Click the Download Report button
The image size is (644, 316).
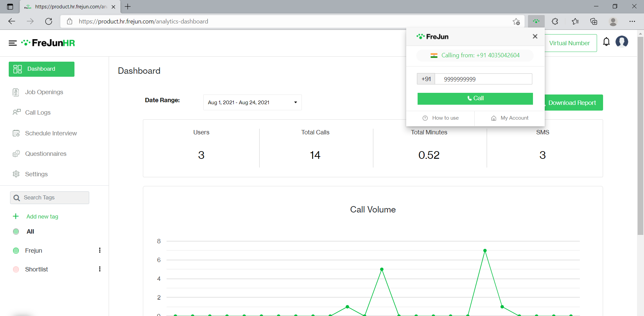[572, 103]
